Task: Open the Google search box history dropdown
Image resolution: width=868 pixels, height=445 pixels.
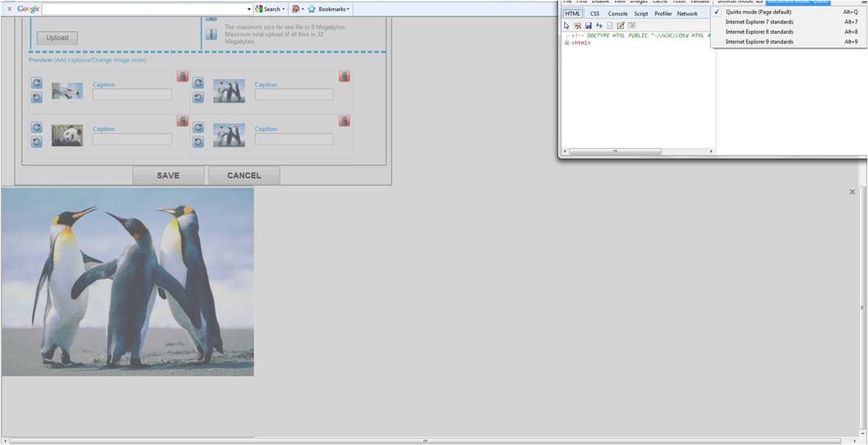Action: pyautogui.click(x=249, y=9)
